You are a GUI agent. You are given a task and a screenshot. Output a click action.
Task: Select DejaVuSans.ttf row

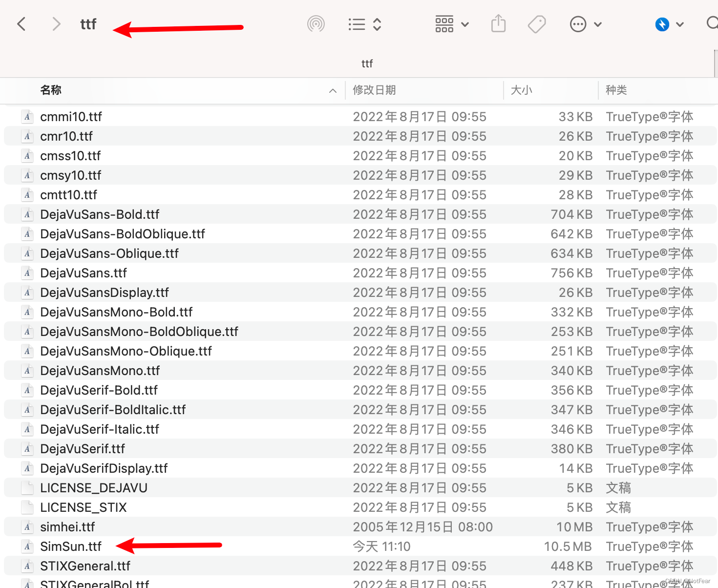pyautogui.click(x=360, y=273)
